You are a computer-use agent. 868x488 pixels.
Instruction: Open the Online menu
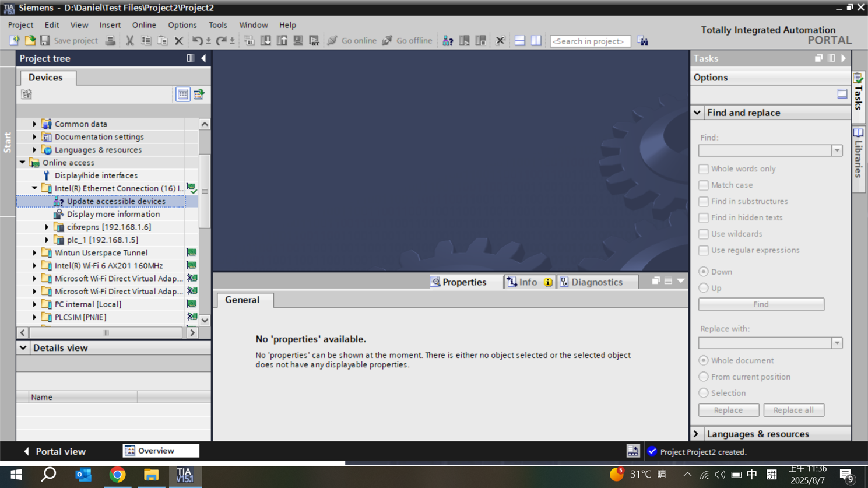(144, 25)
